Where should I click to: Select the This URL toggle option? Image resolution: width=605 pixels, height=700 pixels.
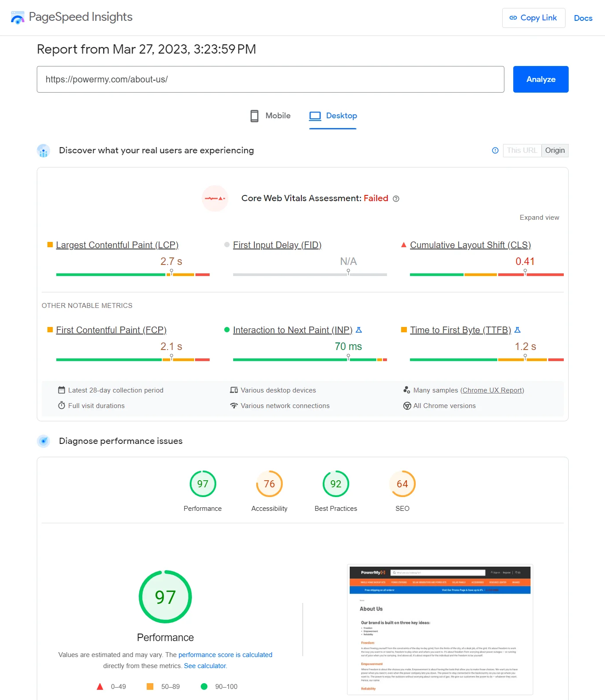coord(522,151)
